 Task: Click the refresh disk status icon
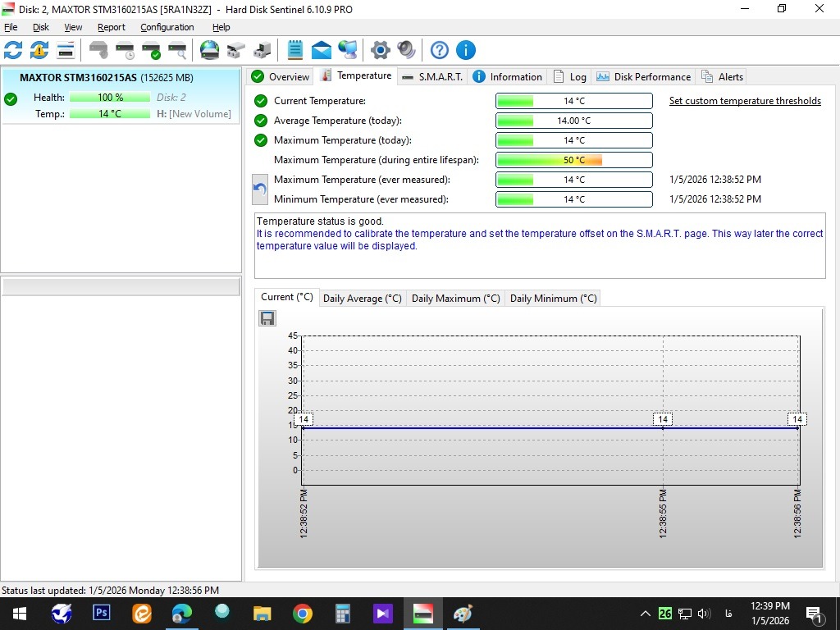(x=13, y=50)
